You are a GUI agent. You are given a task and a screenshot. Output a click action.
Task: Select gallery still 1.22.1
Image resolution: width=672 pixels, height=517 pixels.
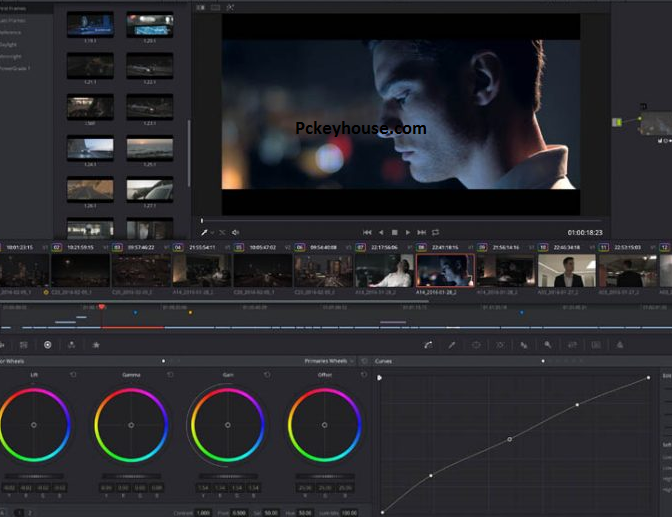point(150,66)
